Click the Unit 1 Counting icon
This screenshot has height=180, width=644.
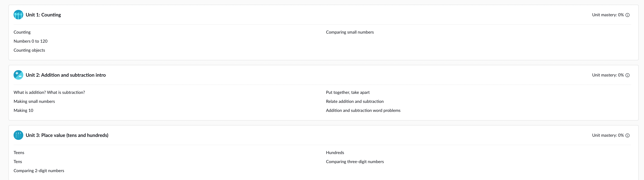click(18, 15)
